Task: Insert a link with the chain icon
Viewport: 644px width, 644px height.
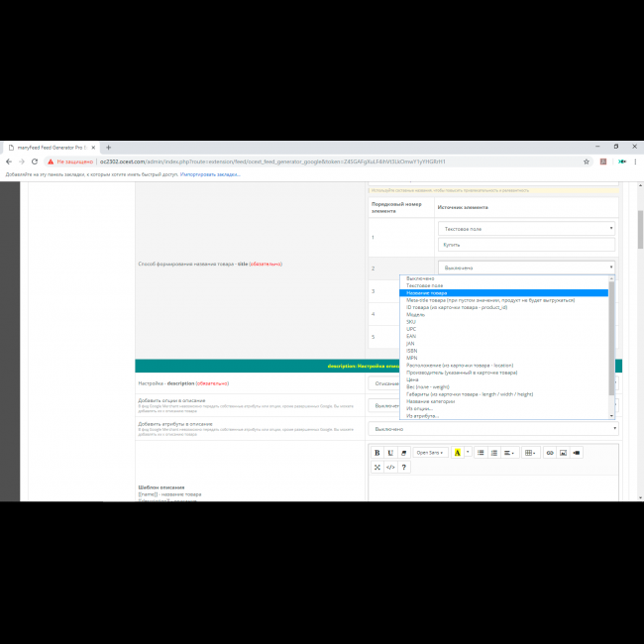Action: 550,453
